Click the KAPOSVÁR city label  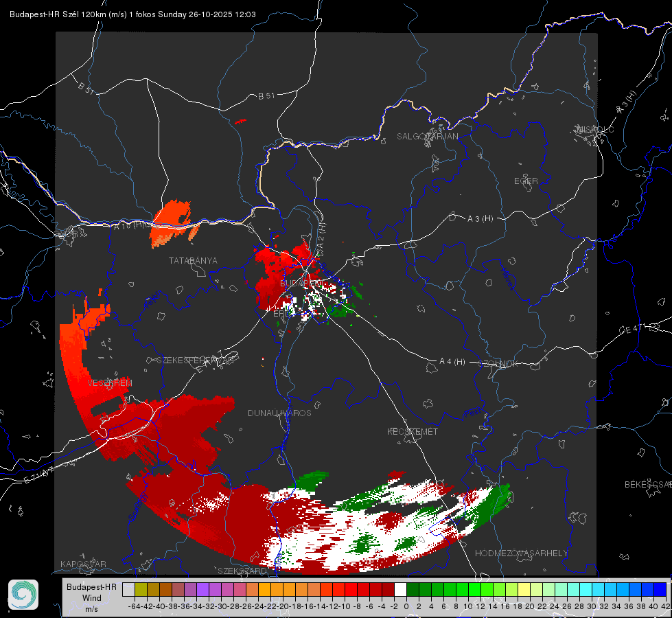point(83,564)
